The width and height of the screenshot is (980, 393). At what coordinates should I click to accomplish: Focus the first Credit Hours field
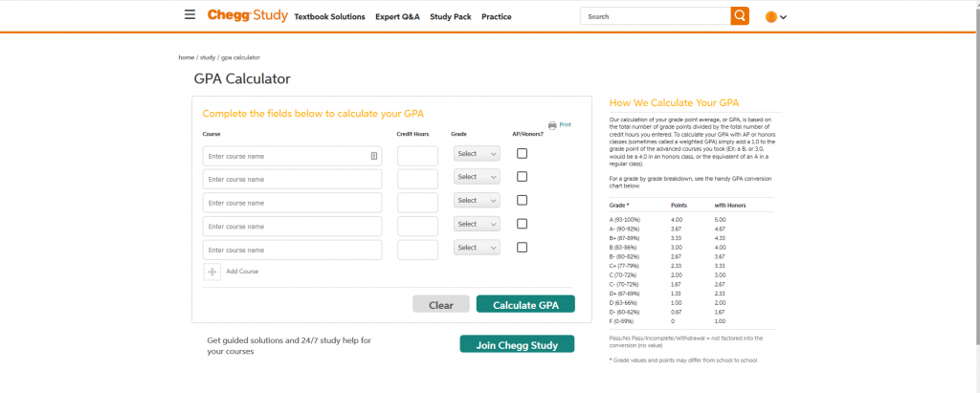coord(417,156)
